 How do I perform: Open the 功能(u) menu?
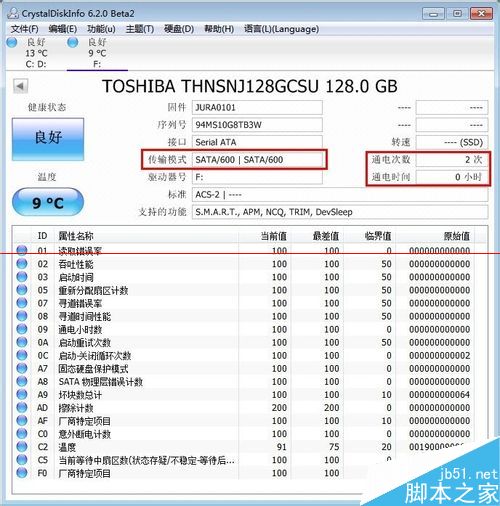(x=101, y=29)
